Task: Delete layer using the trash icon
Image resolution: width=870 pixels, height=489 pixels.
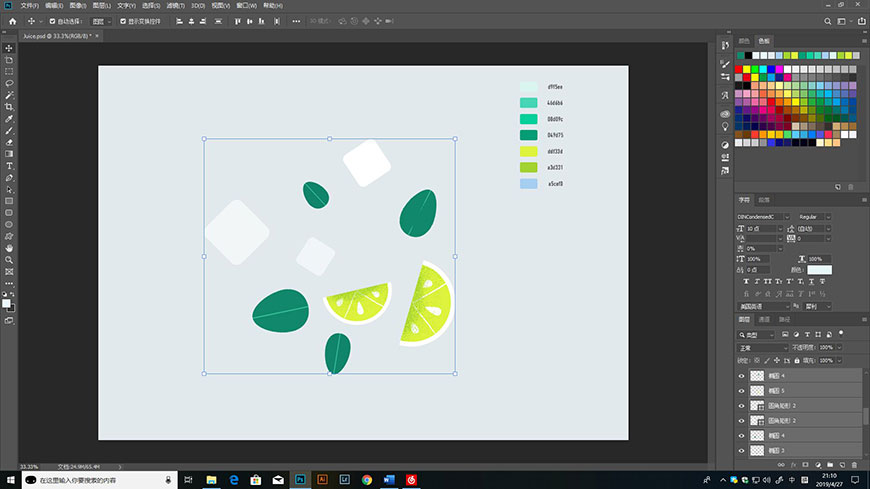Action: pos(854,465)
